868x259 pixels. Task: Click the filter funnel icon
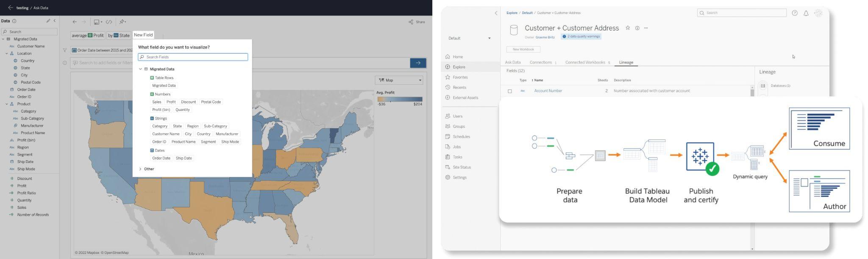pyautogui.click(x=65, y=50)
